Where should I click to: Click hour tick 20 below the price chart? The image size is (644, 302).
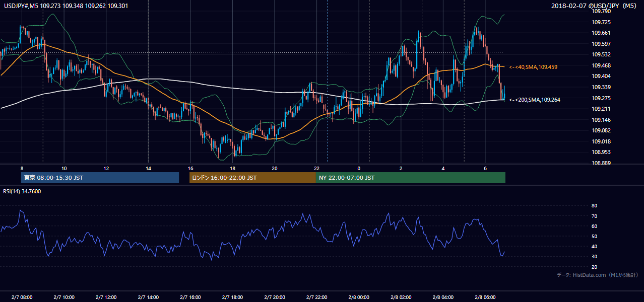tap(275, 168)
